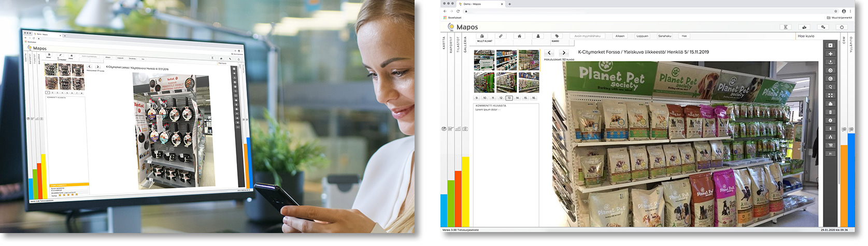Image resolution: width=868 pixels, height=246 pixels.
Task: Bookmark the page with the star icon
Action: (x=836, y=11)
